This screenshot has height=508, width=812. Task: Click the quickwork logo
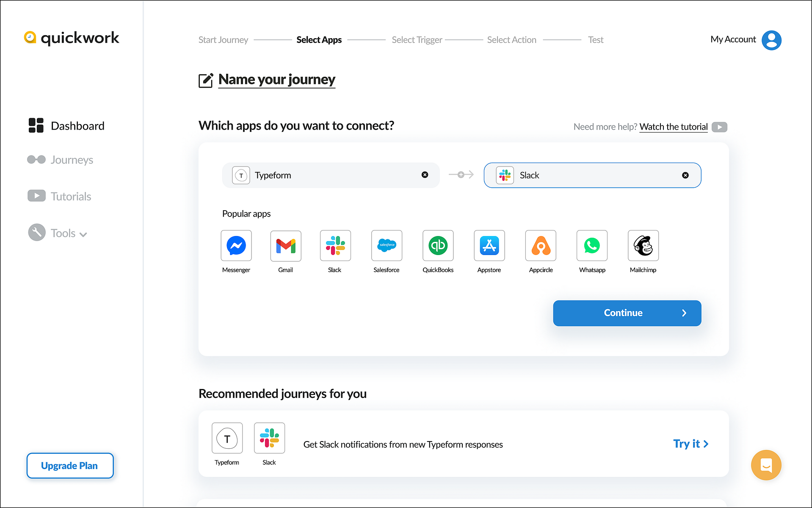72,38
